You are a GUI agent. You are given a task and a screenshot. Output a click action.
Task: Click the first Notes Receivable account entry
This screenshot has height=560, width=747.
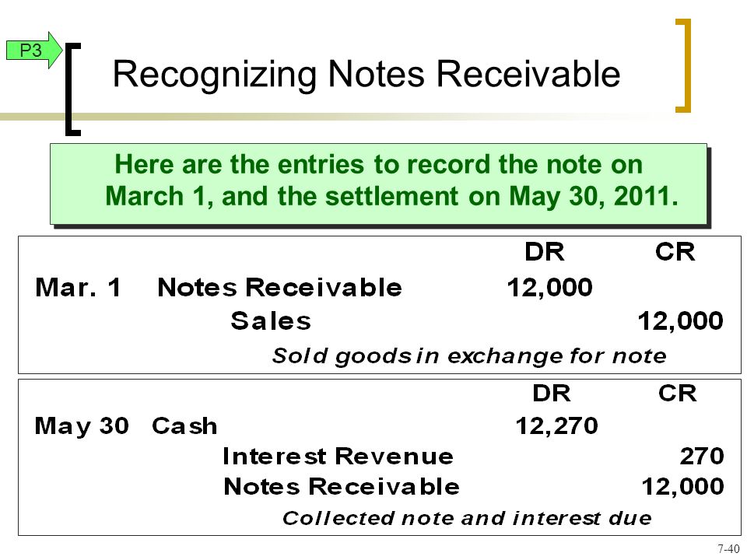pyautogui.click(x=279, y=288)
